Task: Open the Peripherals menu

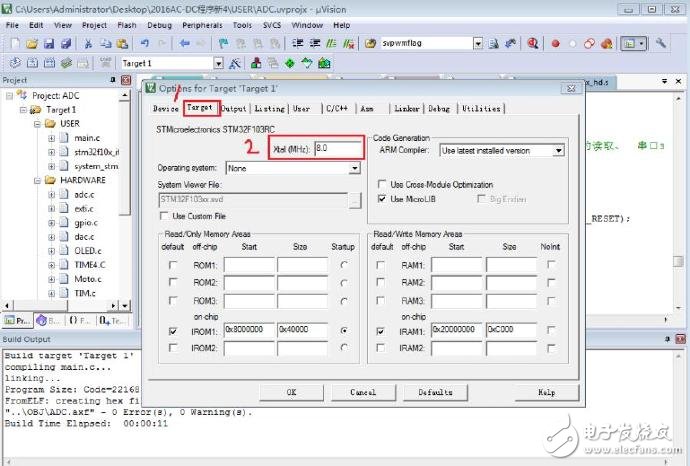Action: click(x=202, y=25)
